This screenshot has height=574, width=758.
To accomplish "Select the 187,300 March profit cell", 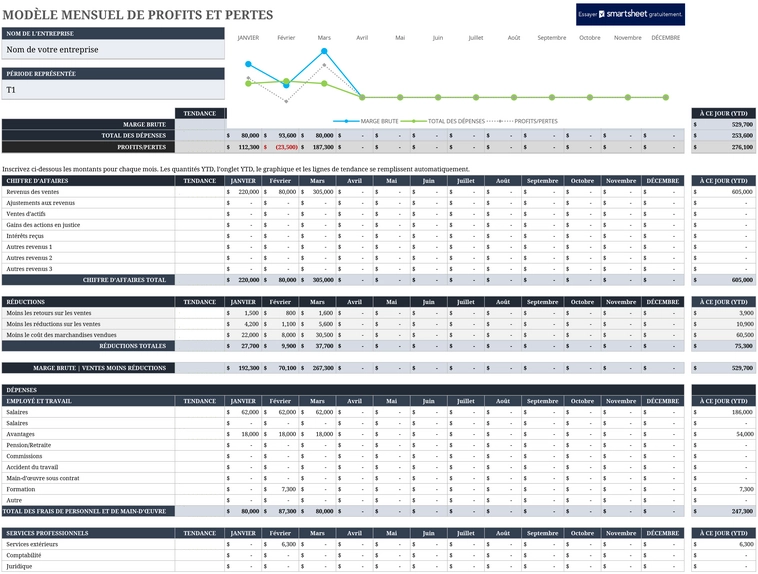I will point(318,147).
